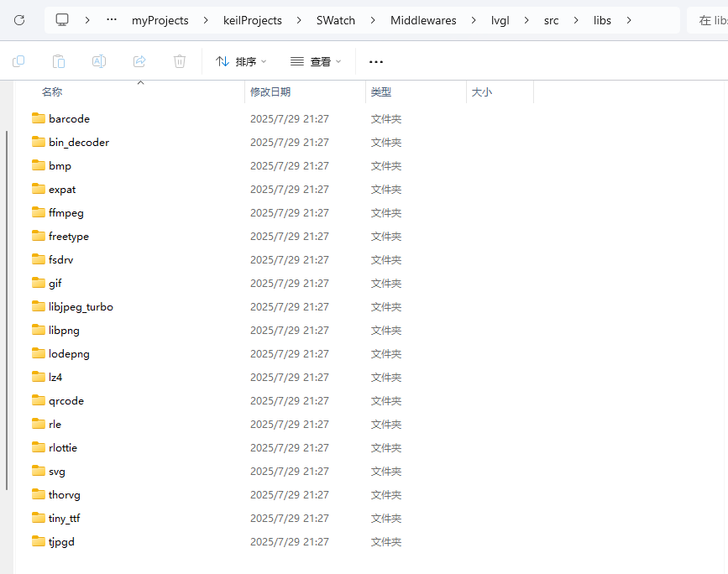This screenshot has height=574, width=728.
Task: Show hidden breadcrumb path via ellipsis
Action: point(112,20)
